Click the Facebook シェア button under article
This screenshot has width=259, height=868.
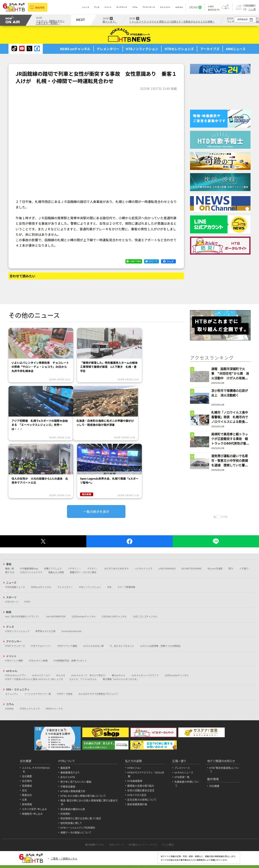click(168, 261)
